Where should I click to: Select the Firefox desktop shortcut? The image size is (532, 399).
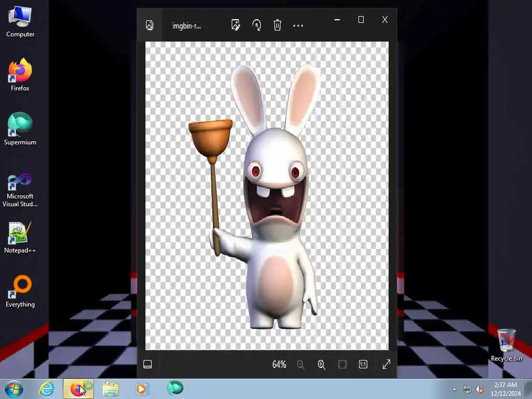coord(20,75)
